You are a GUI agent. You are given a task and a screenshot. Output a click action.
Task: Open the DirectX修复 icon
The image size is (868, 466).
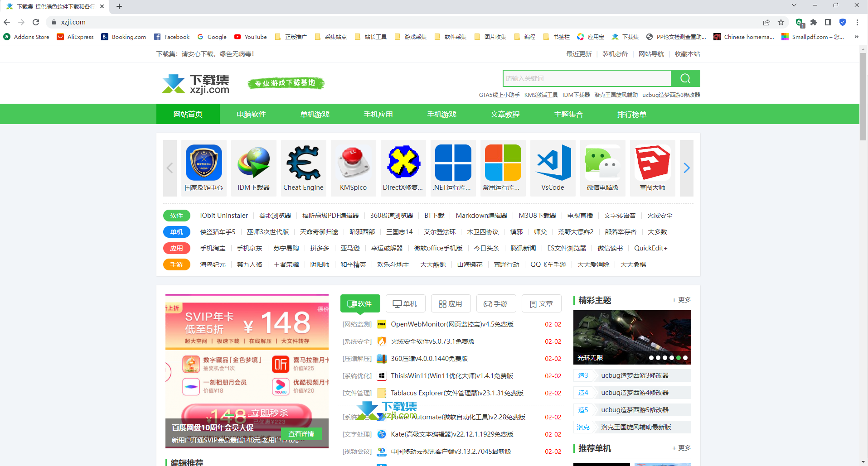pyautogui.click(x=403, y=163)
